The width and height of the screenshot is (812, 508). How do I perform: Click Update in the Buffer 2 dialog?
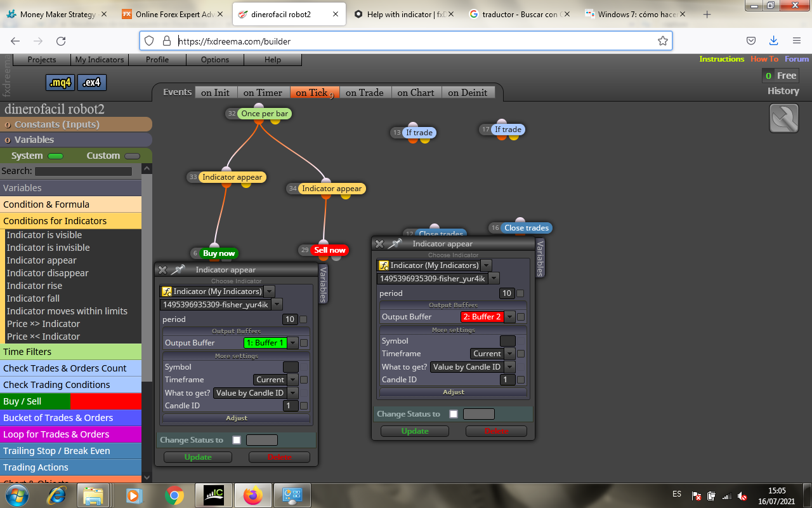point(415,431)
